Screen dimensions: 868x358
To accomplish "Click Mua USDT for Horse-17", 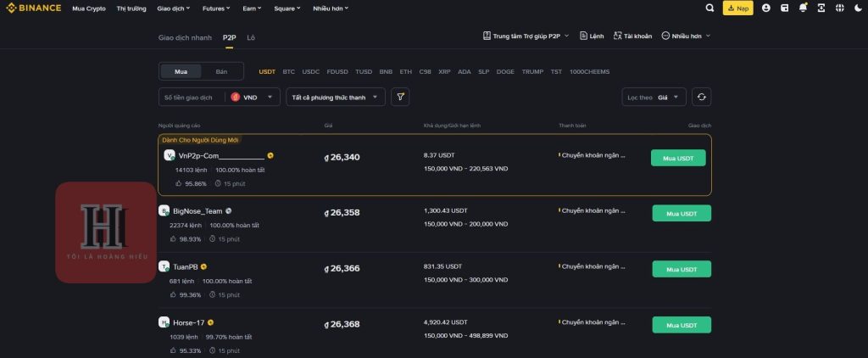I will (x=682, y=325).
